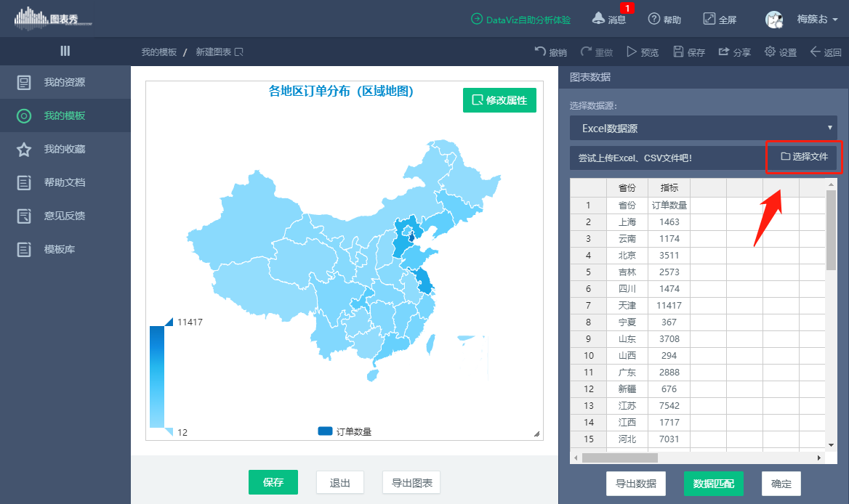Screen dimensions: 849x504
Task: Select the 北京 cell
Action: pyautogui.click(x=627, y=255)
